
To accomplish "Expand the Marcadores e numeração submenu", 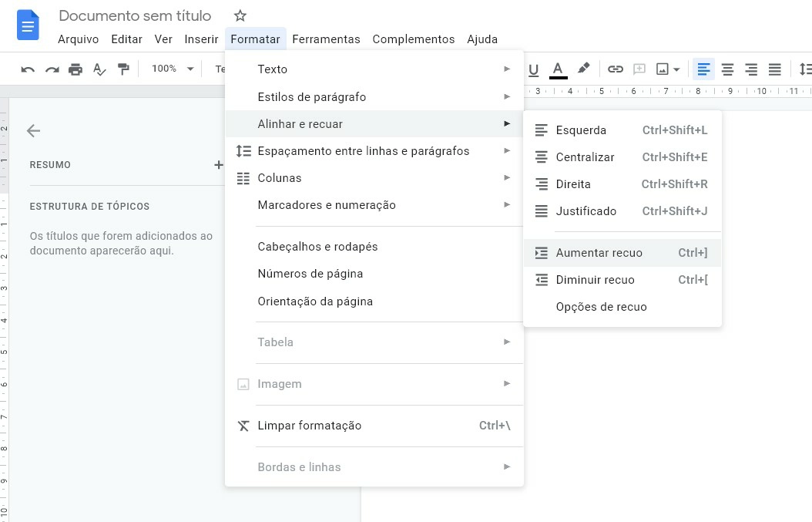I will 374,205.
